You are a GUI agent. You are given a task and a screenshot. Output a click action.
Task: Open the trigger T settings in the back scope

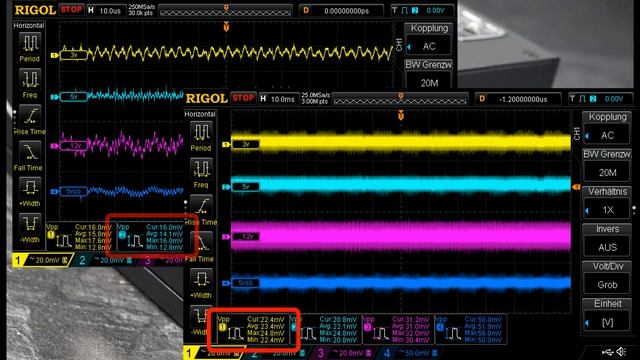tap(423, 10)
